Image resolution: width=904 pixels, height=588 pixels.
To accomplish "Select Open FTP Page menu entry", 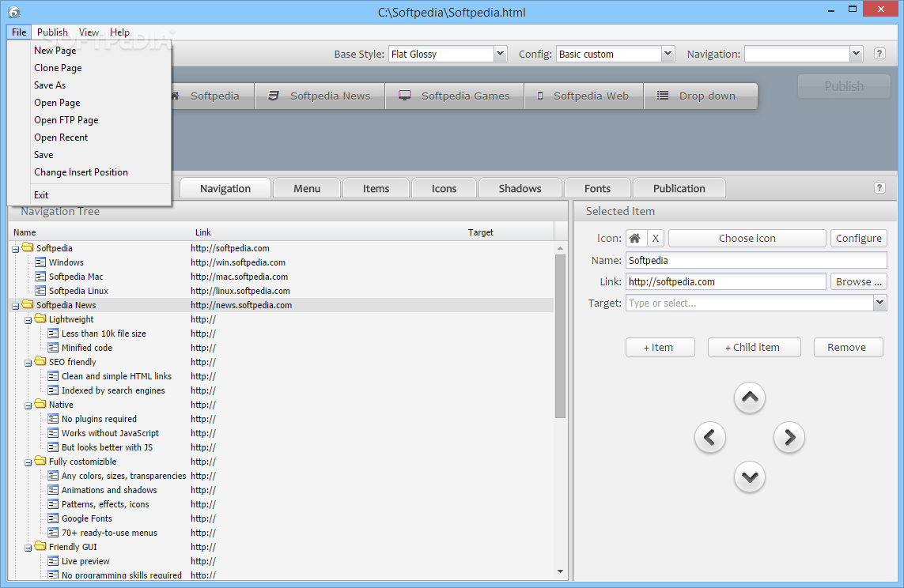I will tap(89, 120).
